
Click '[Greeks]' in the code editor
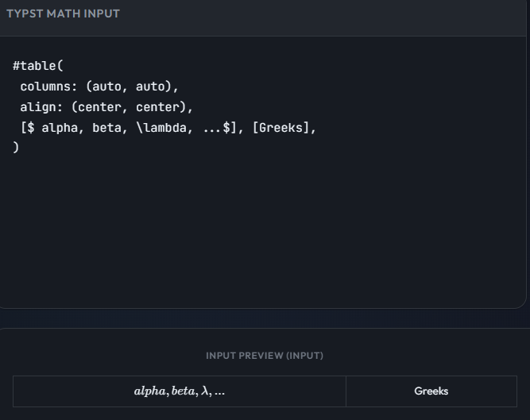click(x=280, y=128)
